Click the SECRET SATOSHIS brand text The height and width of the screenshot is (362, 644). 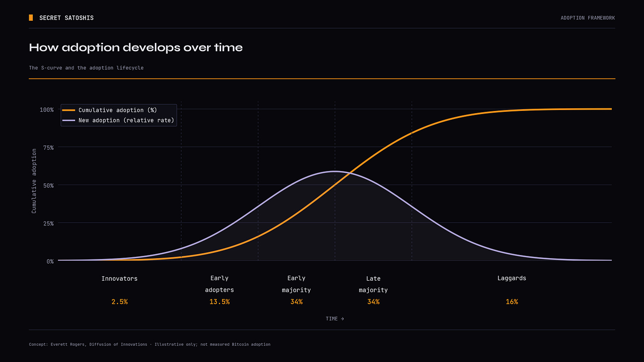click(66, 18)
